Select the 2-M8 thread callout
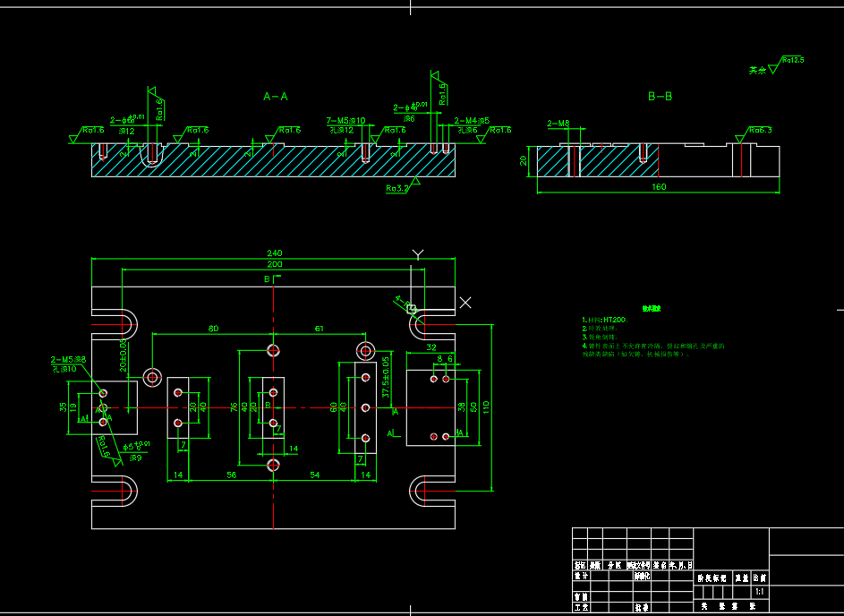This screenshot has width=844, height=616. point(558,123)
